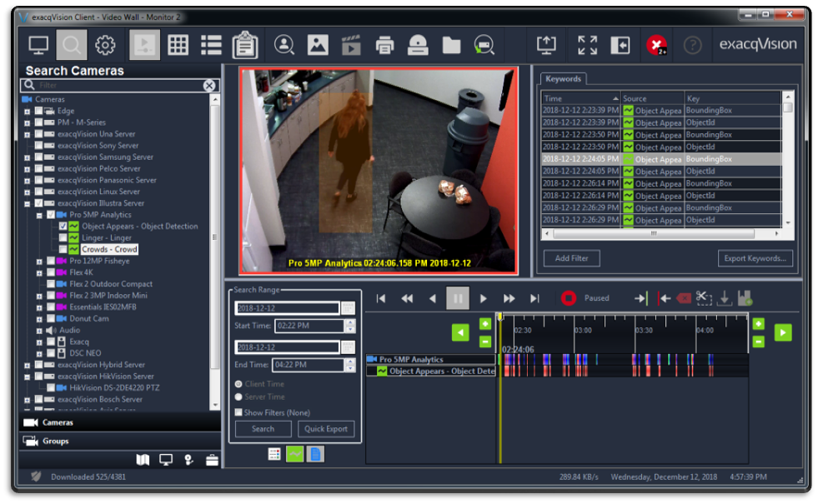818x504 pixels.
Task: Open the Live monitor view icon
Action: (38, 45)
